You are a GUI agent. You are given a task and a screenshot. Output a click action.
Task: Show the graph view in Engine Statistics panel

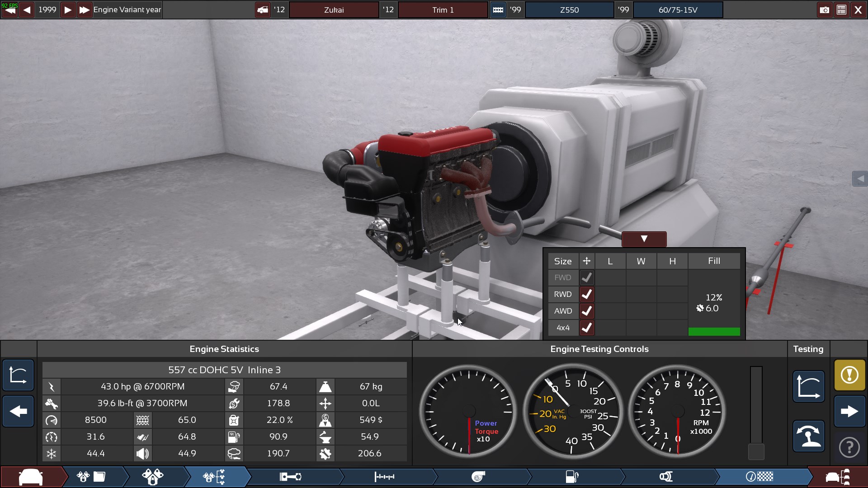(18, 375)
